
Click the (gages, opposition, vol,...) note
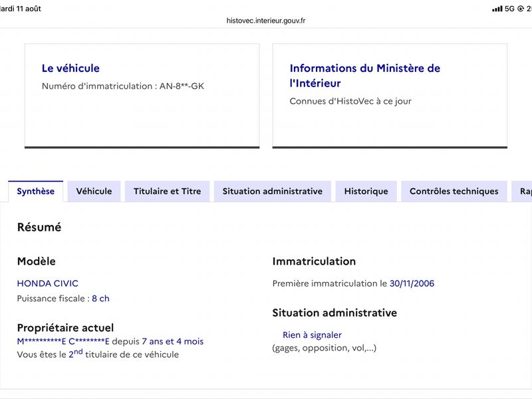point(325,348)
